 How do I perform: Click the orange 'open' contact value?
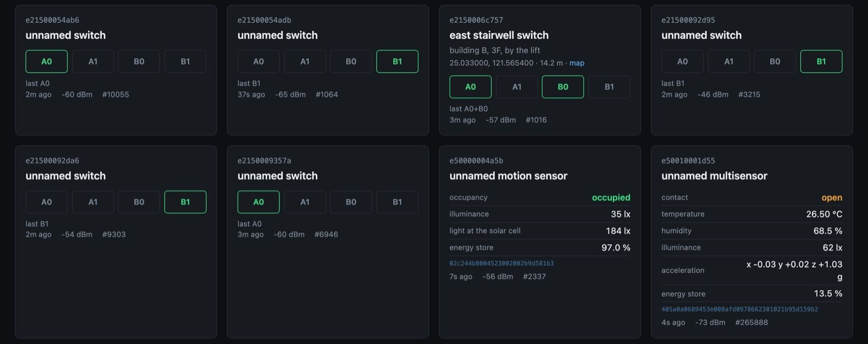(x=832, y=198)
